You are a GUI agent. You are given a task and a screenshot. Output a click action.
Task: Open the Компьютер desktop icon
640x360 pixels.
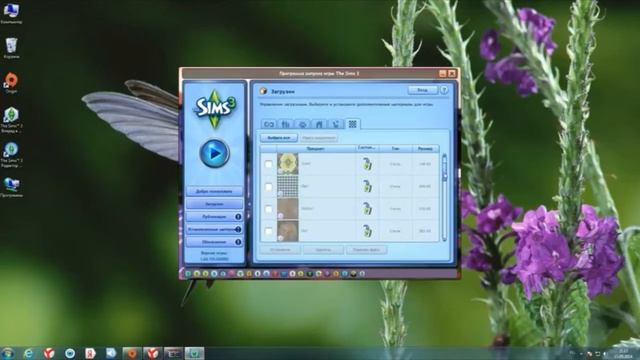pos(11,13)
